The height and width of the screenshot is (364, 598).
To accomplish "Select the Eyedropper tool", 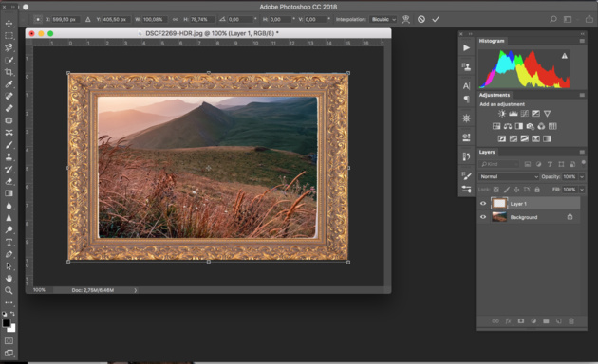I will coord(9,84).
